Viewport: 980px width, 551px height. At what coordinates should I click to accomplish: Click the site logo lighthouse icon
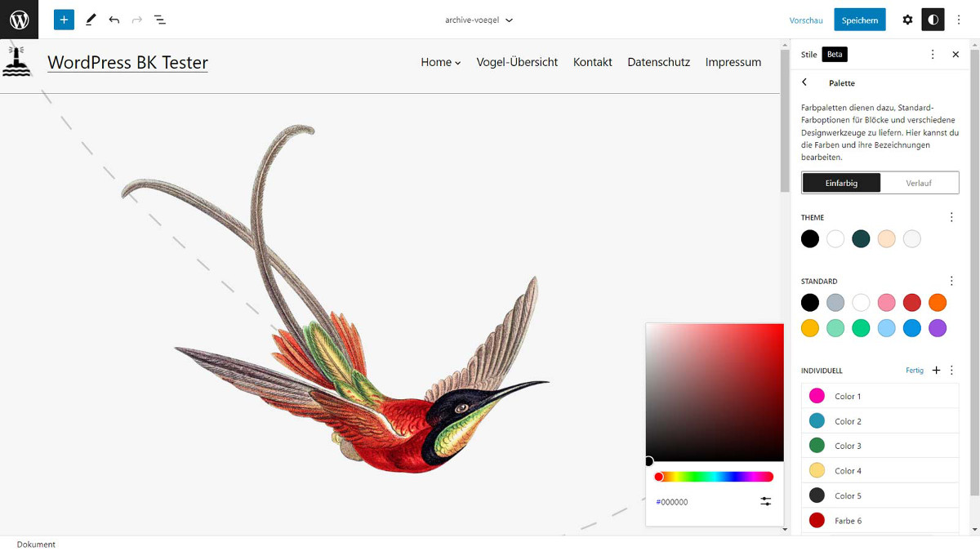point(16,62)
